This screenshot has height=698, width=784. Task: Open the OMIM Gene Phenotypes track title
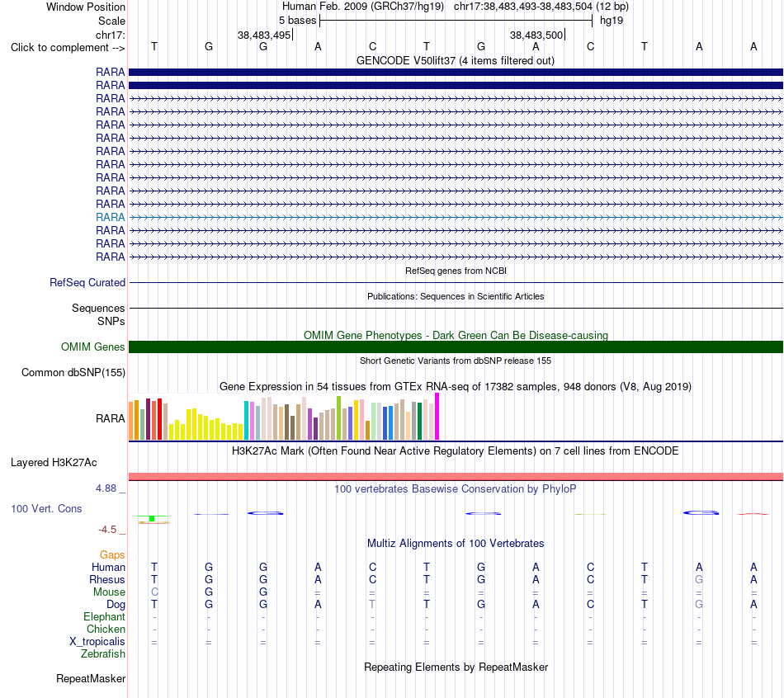coord(456,335)
